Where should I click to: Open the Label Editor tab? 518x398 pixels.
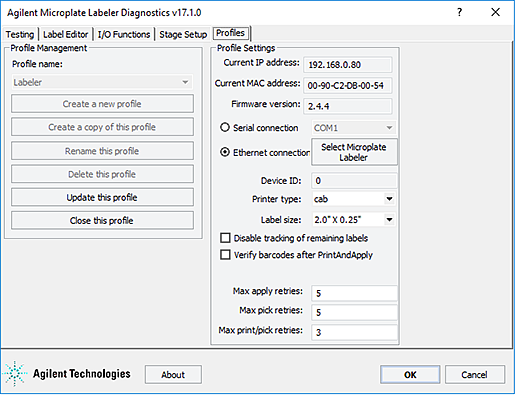click(65, 34)
